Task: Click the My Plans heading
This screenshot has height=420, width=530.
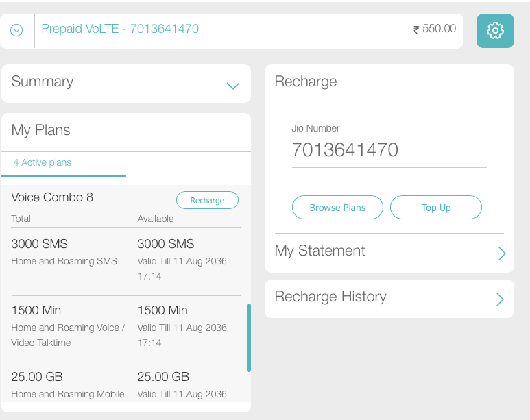Action: pos(40,130)
